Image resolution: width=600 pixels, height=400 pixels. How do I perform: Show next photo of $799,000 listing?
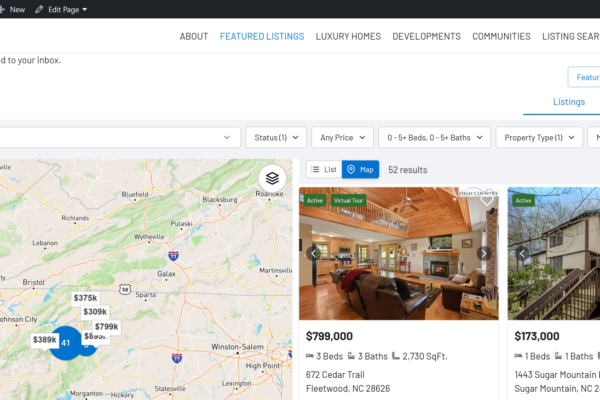(484, 253)
